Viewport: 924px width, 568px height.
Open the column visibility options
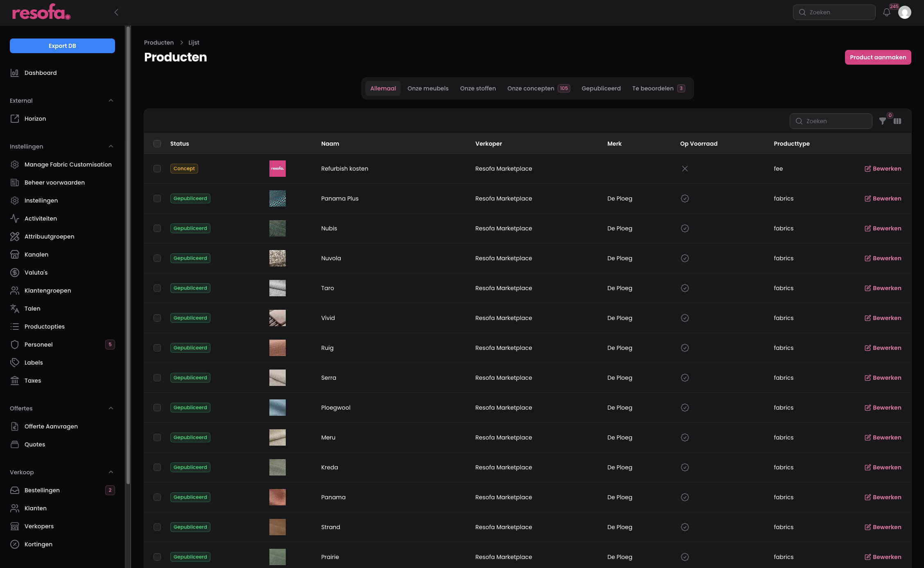(897, 121)
